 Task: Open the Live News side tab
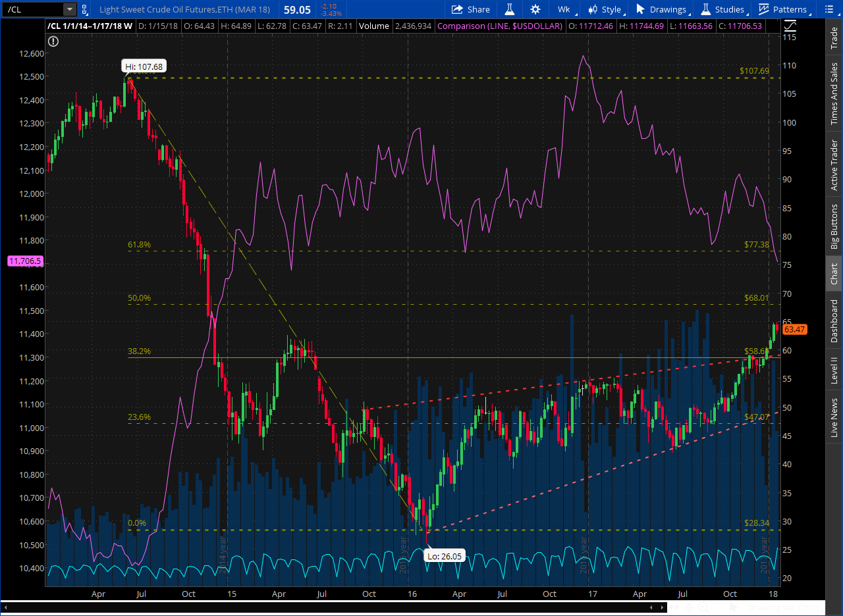click(834, 417)
